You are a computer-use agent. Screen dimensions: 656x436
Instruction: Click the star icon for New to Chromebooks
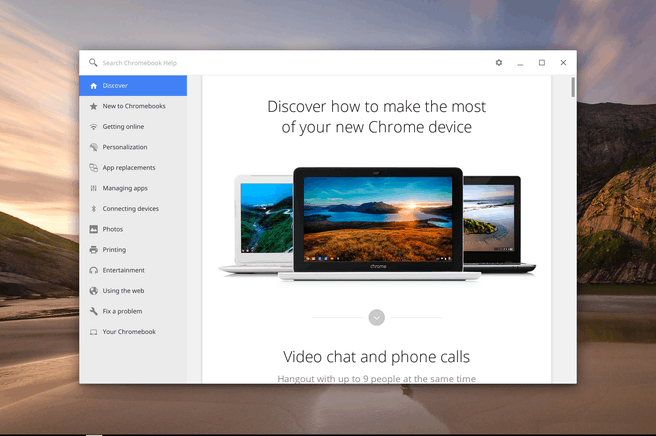click(93, 106)
